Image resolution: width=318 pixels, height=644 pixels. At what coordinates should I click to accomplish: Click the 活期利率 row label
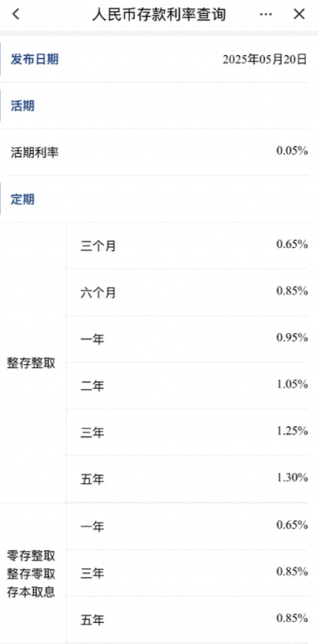pyautogui.click(x=35, y=153)
